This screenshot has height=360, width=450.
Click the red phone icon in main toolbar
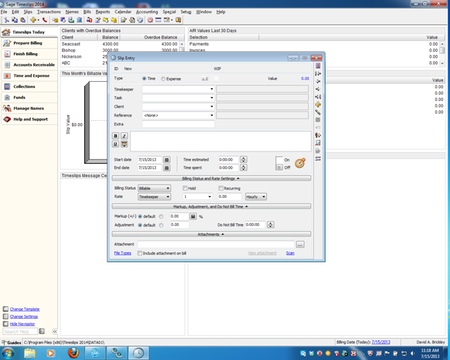[44, 20]
